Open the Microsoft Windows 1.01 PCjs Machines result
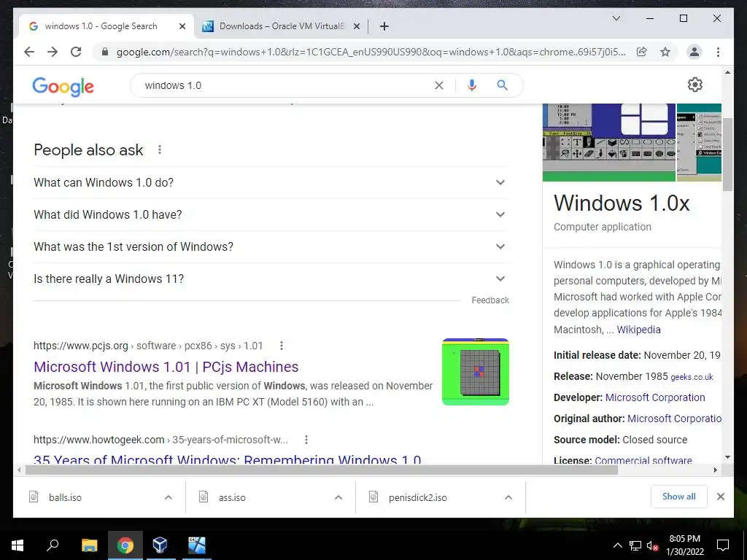This screenshot has height=560, width=747. click(166, 367)
